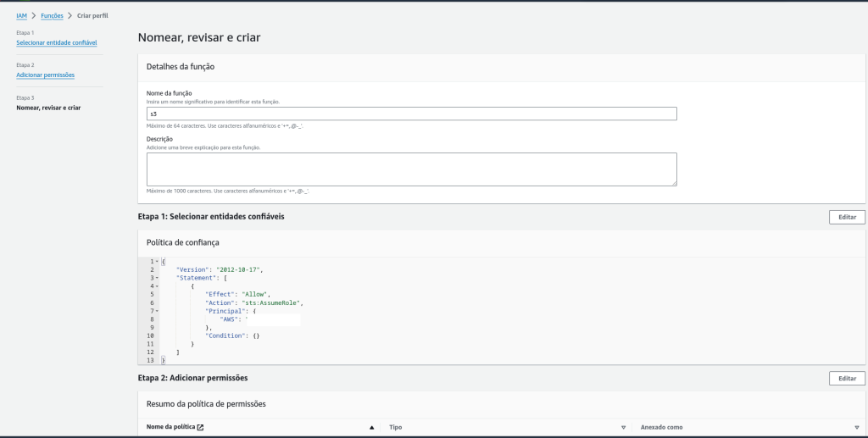868x438 pixels.
Task: Collapse the Principal block fold at line 7
Action: [x=158, y=311]
